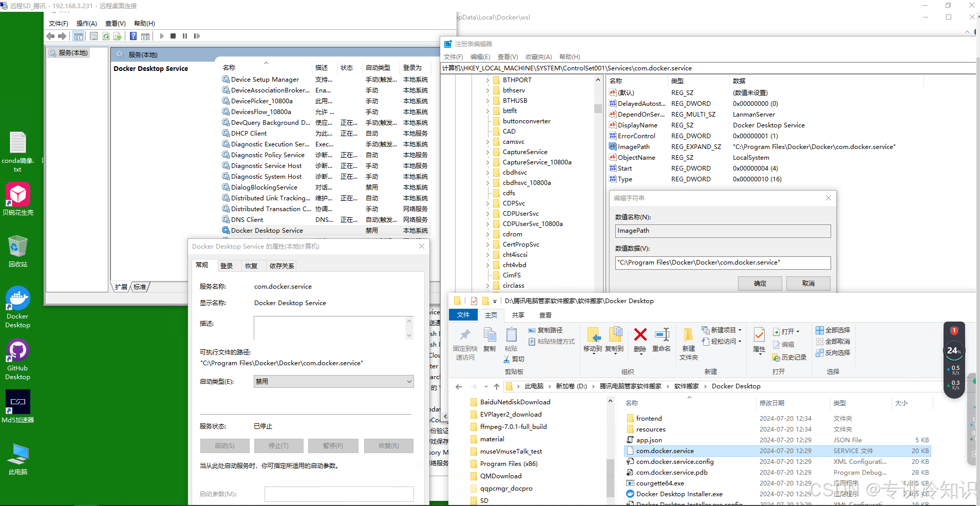The height and width of the screenshot is (506, 980).
Task: Select com.docker.service file in Explorer
Action: pos(777,451)
